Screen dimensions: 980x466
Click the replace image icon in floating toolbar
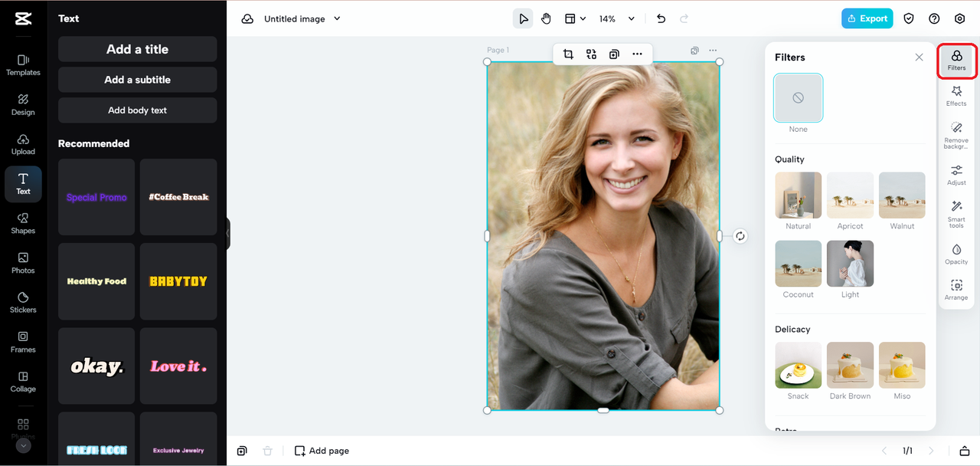tap(591, 54)
